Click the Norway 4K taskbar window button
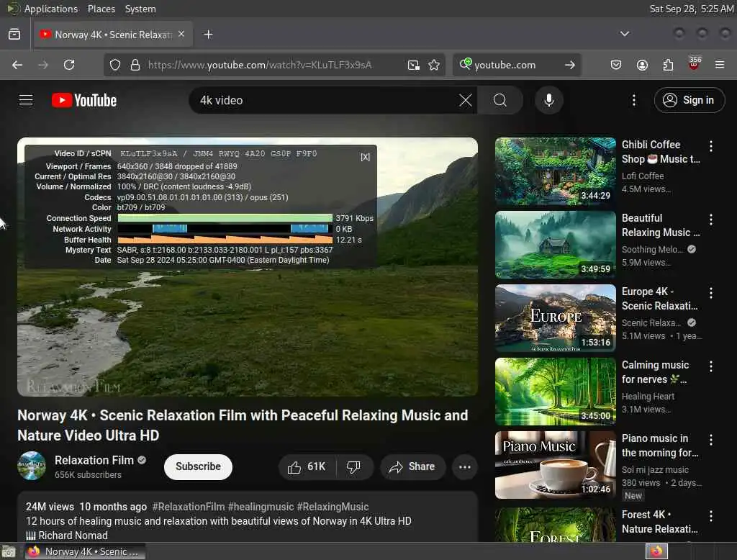 85,551
